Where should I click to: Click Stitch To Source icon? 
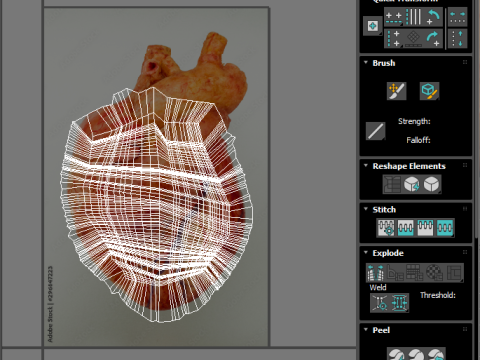point(425,228)
